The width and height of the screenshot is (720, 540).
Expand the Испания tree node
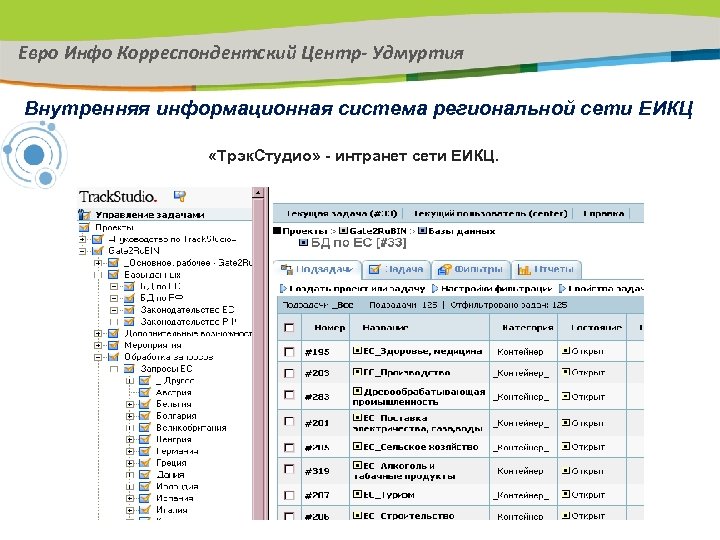(x=130, y=498)
